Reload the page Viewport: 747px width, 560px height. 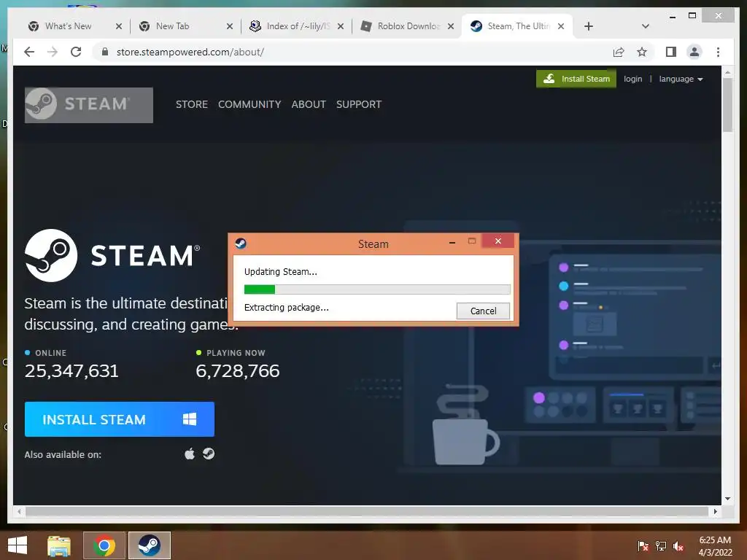pos(76,52)
